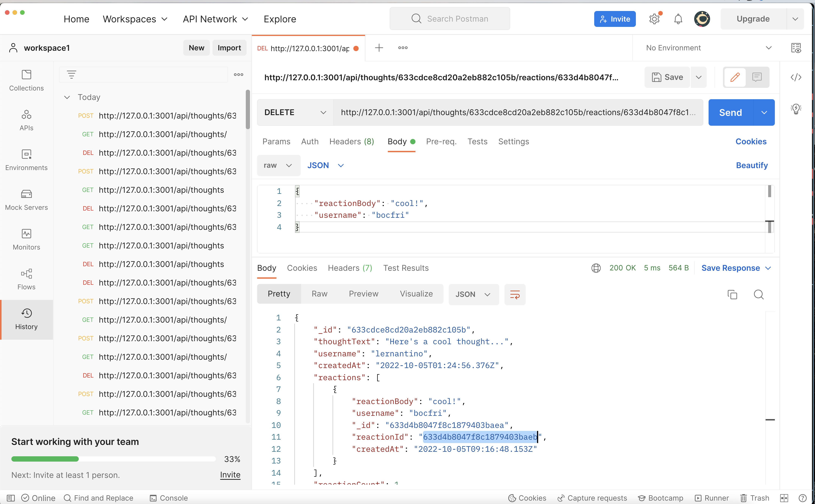Switch to the Preview response tab
The width and height of the screenshot is (815, 504).
[x=363, y=294]
